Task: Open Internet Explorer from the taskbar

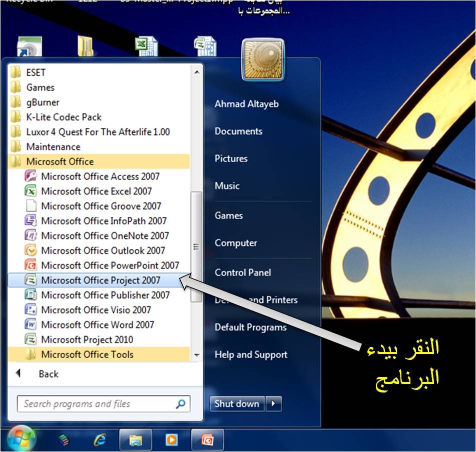Action: coord(100,439)
